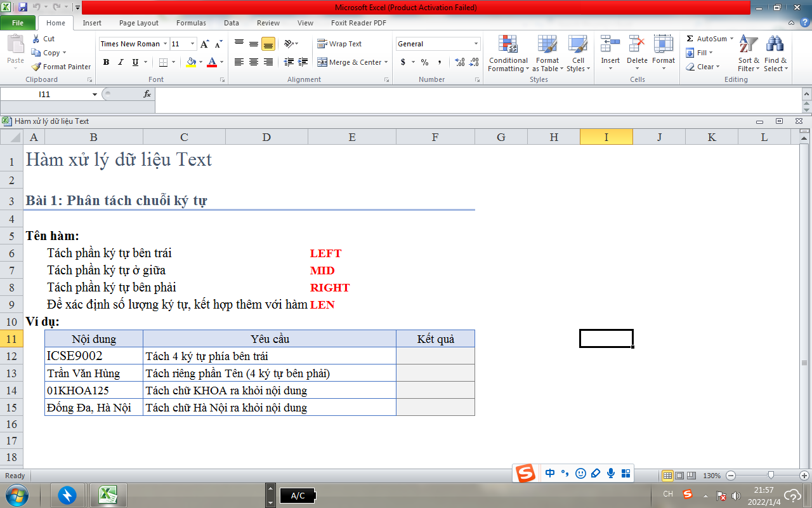Apply comma style number format

pyautogui.click(x=439, y=62)
